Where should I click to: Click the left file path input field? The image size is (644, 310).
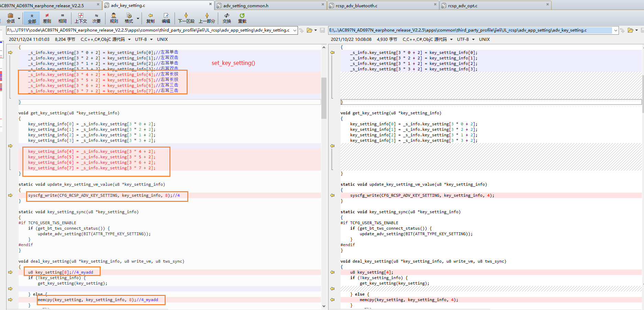click(x=149, y=30)
